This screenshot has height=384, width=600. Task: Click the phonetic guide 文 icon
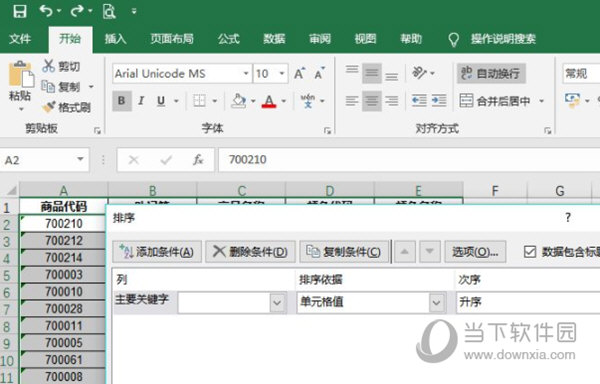coord(308,101)
